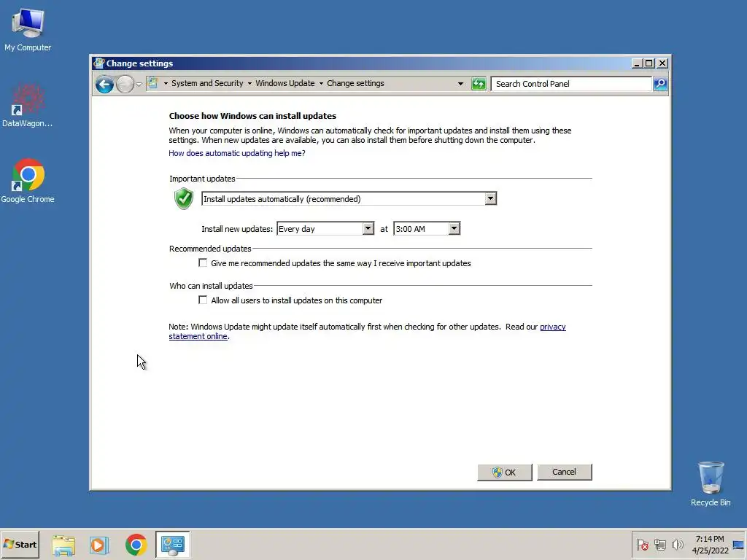
Task: Click Change settings breadcrumb
Action: [355, 83]
